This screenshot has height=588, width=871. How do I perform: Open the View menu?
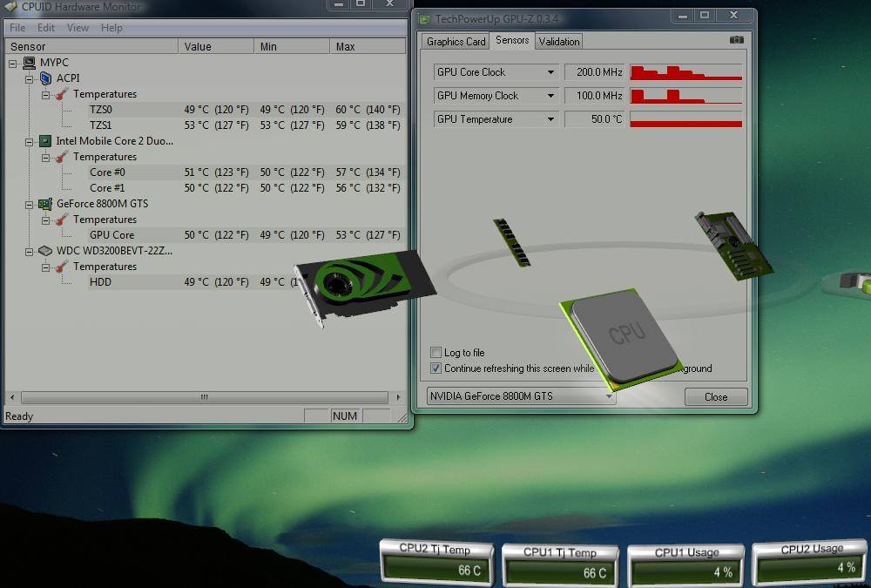click(x=78, y=28)
